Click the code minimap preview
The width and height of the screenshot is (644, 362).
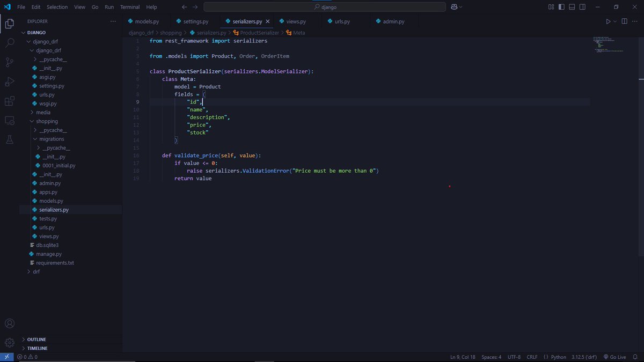pyautogui.click(x=608, y=46)
